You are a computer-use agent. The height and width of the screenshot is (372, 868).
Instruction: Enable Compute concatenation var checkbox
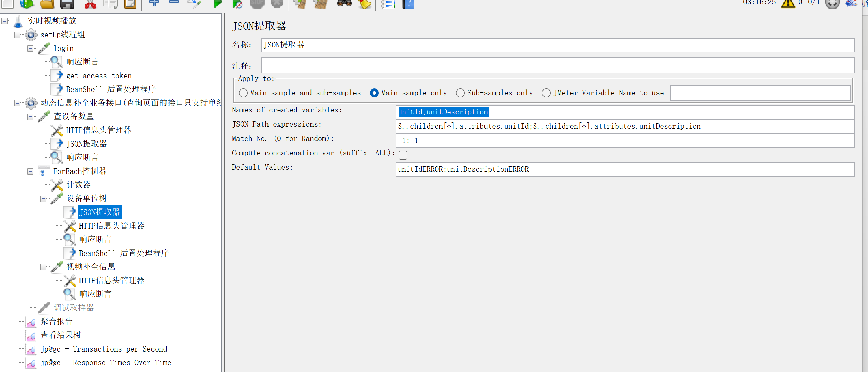[x=403, y=155]
